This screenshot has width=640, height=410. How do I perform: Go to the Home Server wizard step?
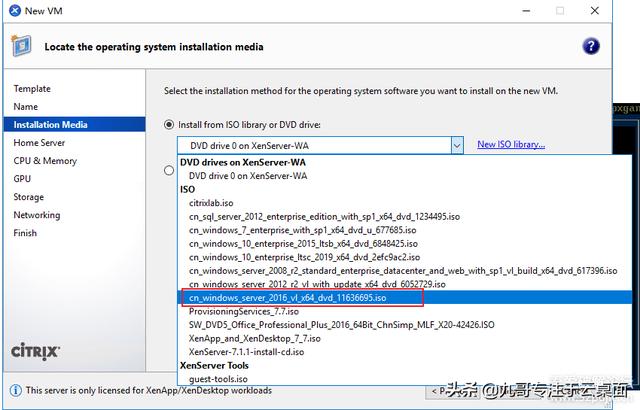click(39, 143)
